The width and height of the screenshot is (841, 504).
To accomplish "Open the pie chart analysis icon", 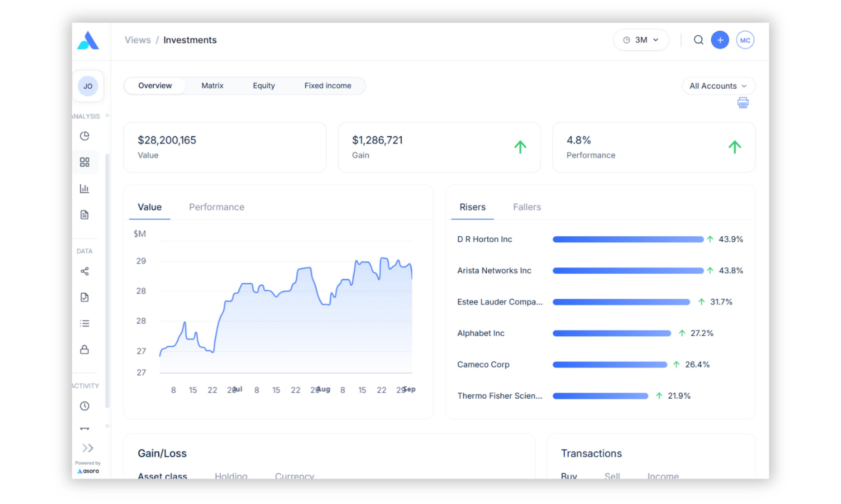I will coord(85,136).
